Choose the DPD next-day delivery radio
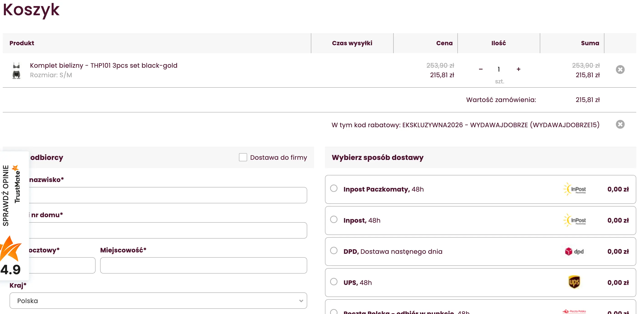Screen dimensions: 644x314 [334, 250]
